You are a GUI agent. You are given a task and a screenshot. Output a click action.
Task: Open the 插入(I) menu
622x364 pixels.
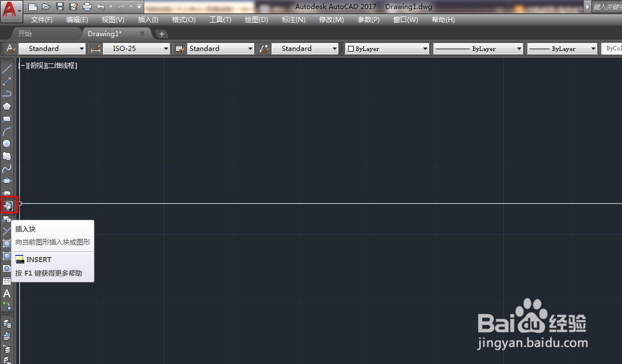pos(148,20)
